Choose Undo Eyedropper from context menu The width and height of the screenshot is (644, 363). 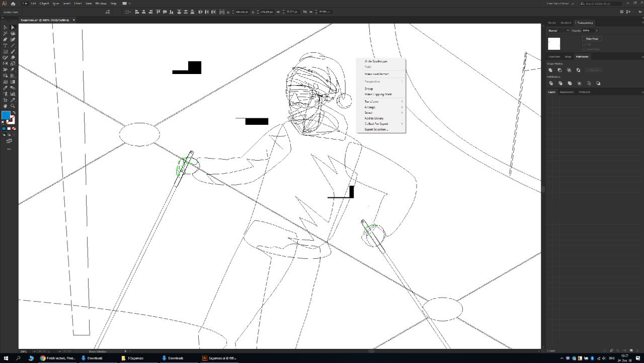pos(381,61)
